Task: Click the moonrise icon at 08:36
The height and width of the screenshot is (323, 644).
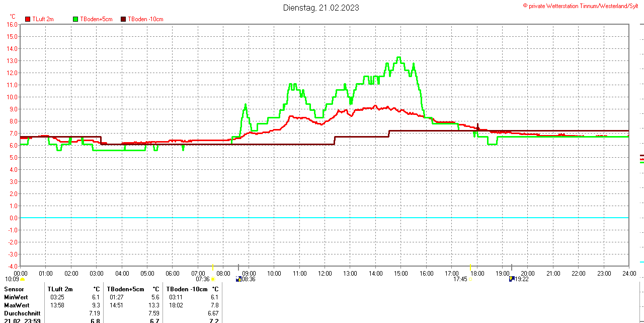Action: pyautogui.click(x=238, y=279)
